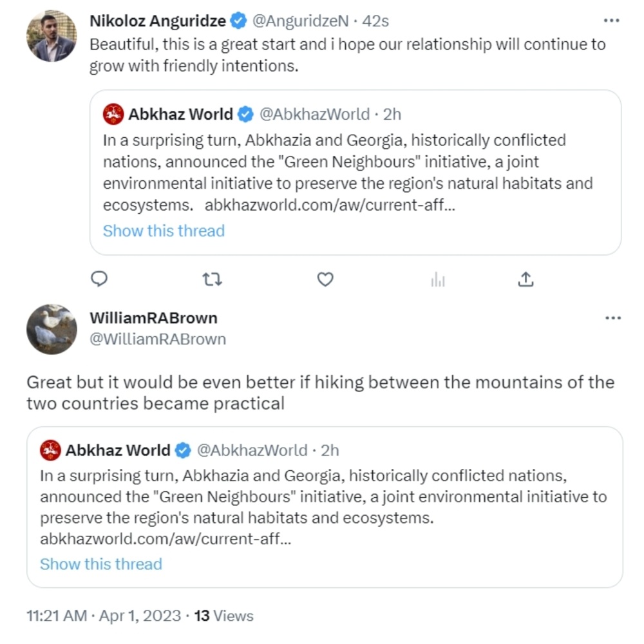View analytics bar chart icon
This screenshot has width=644, height=644.
(x=438, y=279)
